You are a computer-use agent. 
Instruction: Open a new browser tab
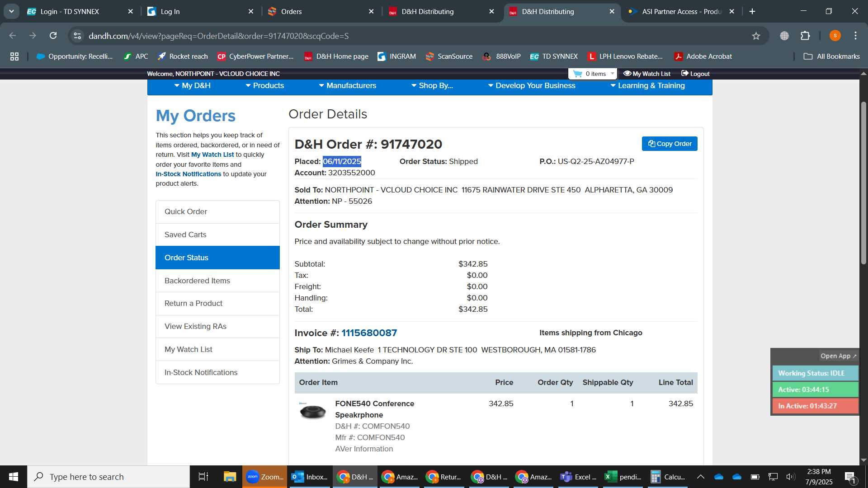(752, 11)
